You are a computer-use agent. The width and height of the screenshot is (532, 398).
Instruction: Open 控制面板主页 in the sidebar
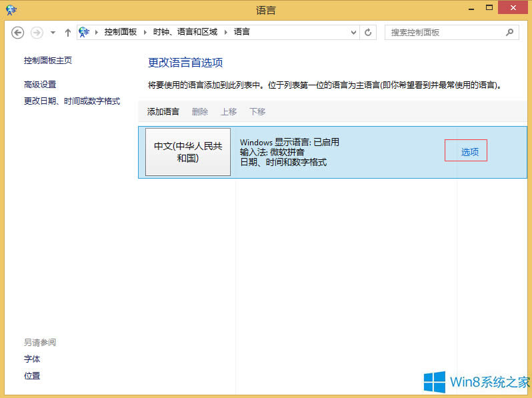[x=48, y=61]
